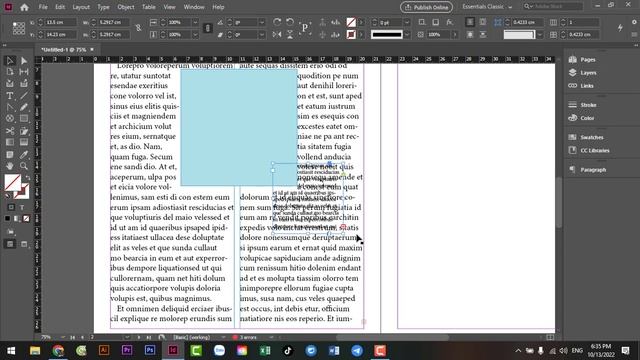The width and height of the screenshot is (640, 360).
Task: Switch to Normal screen mode button
Action: [x=10, y=244]
